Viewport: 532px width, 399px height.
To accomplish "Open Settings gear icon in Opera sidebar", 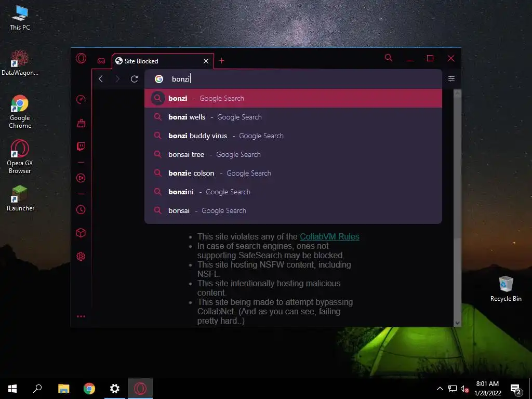I will pyautogui.click(x=81, y=257).
